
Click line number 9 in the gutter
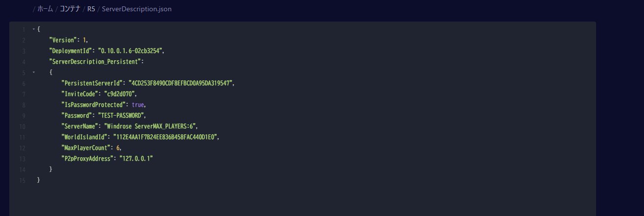click(x=23, y=116)
